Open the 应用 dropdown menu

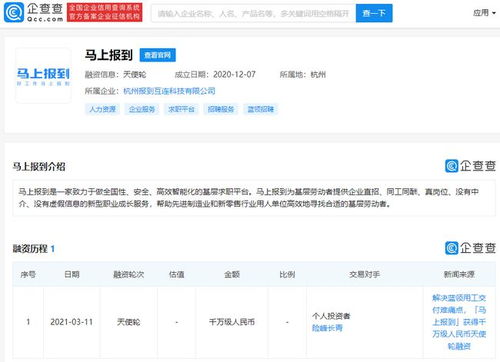(x=484, y=13)
